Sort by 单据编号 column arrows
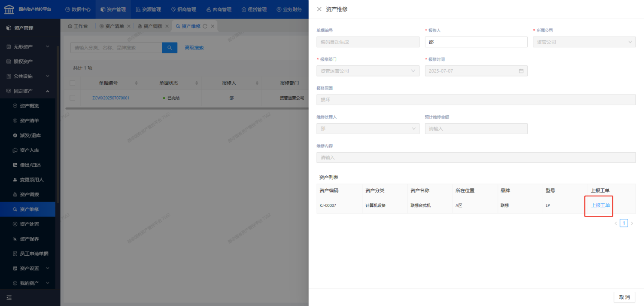 click(x=136, y=83)
